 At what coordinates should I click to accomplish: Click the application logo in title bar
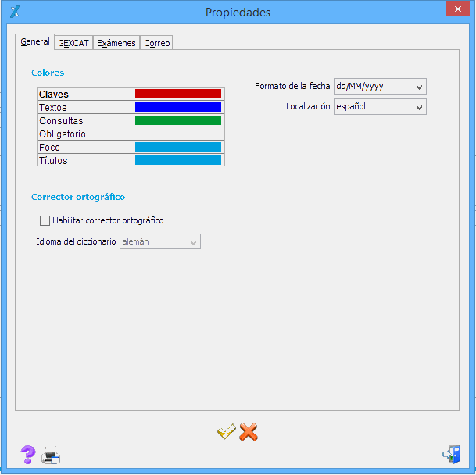[x=13, y=11]
